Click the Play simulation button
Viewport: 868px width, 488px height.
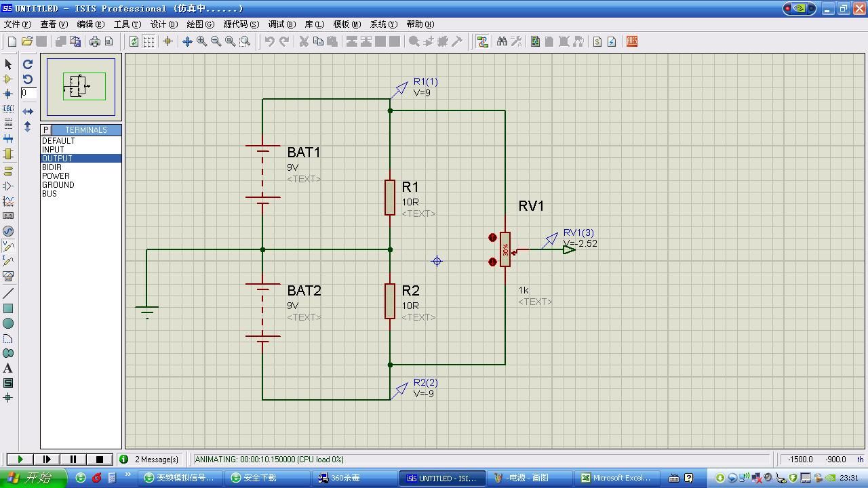pos(20,460)
